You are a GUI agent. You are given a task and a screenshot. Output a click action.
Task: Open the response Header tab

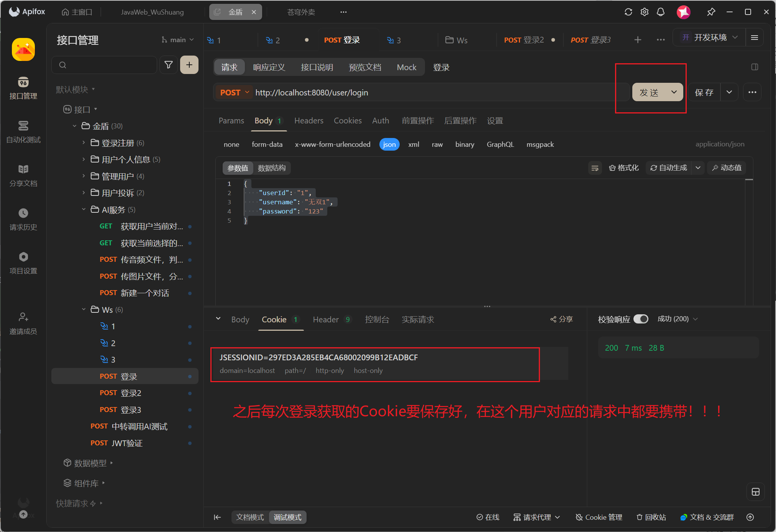pos(326,319)
